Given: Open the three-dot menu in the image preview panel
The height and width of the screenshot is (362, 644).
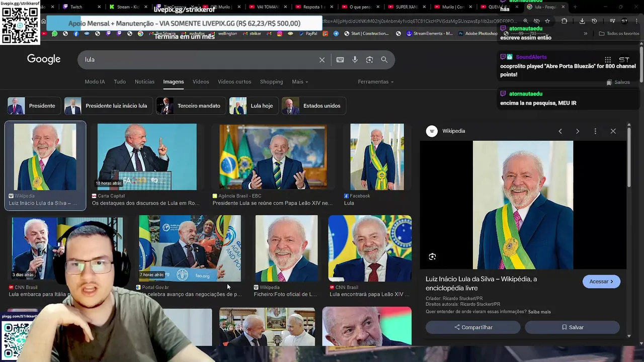Looking at the screenshot, I should (x=595, y=131).
